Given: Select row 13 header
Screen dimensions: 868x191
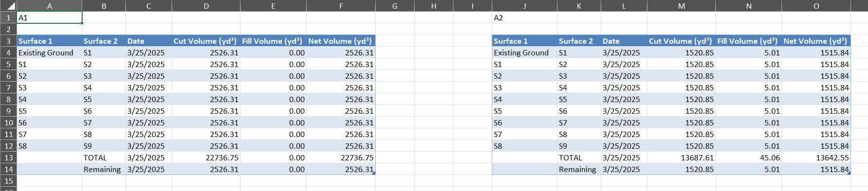Looking at the screenshot, I should [x=8, y=157].
